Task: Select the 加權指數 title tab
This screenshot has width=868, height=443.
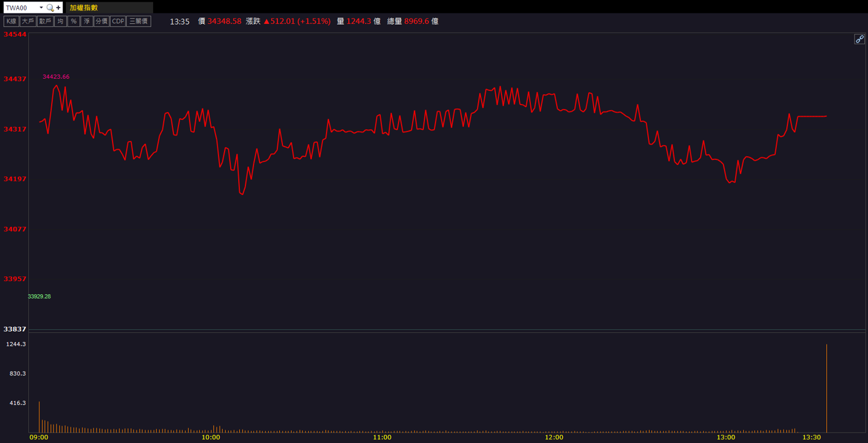Action: click(84, 7)
